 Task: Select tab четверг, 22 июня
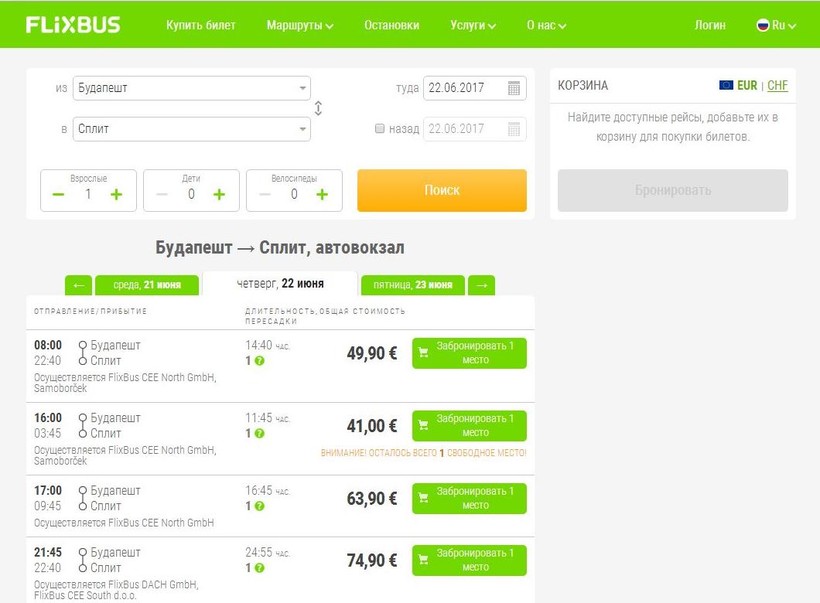point(280,283)
